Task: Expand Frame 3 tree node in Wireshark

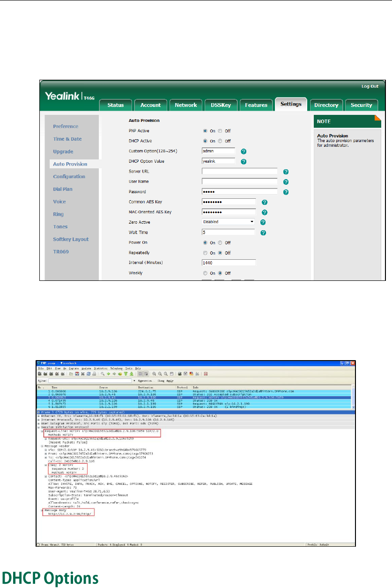Action: [38, 412]
